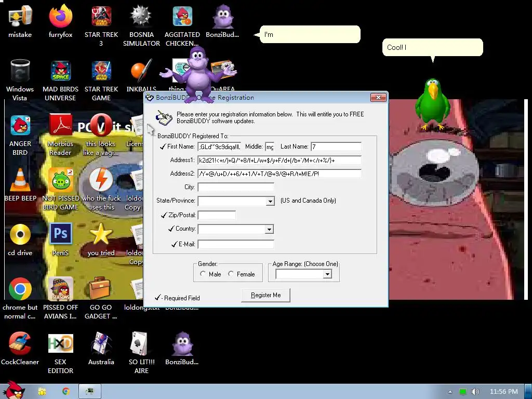The width and height of the screenshot is (532, 399).
Task: Open bottom BonziBud desktop shortcut
Action: point(182,344)
